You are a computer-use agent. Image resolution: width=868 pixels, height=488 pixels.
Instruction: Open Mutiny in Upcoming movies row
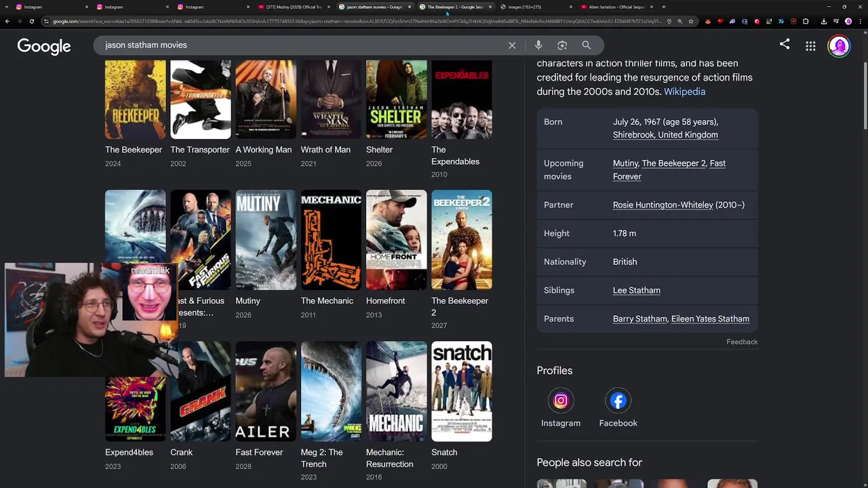coord(625,163)
